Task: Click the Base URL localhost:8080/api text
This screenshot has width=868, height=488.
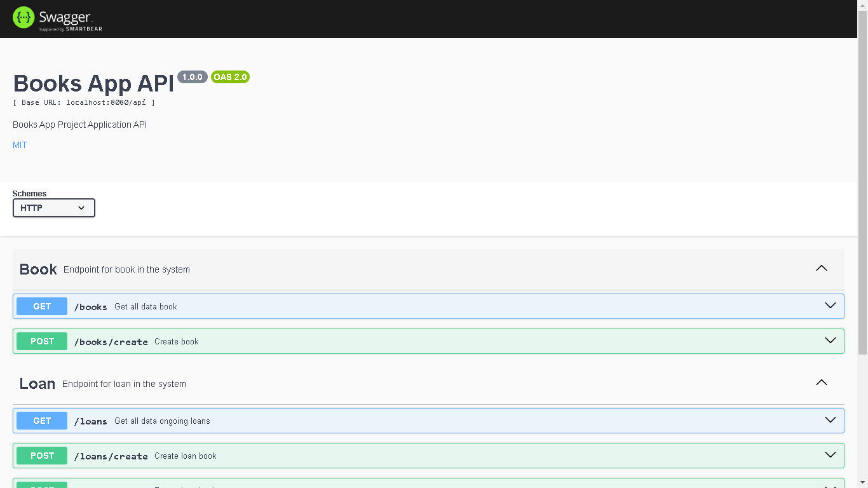Action: pos(84,102)
